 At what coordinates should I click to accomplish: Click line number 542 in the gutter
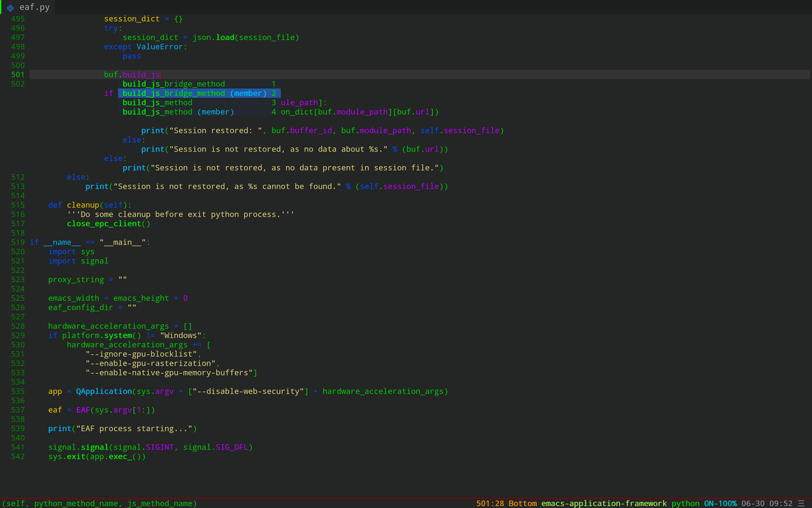(18, 457)
